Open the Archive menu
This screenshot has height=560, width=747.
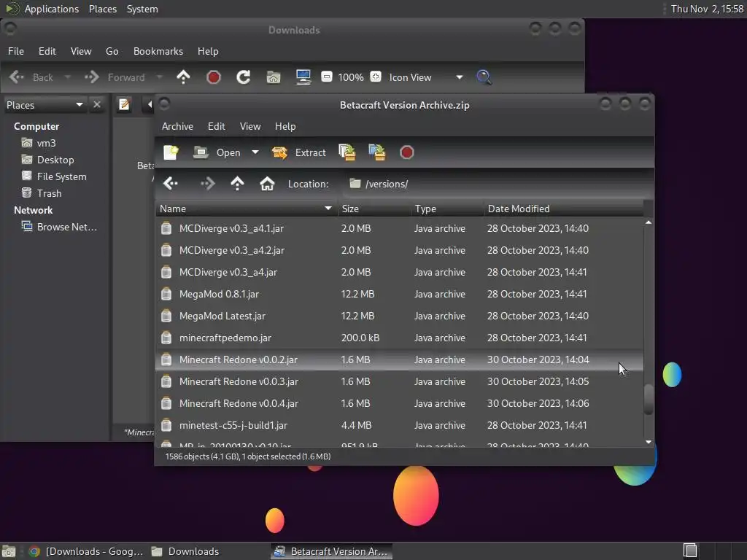tap(177, 126)
